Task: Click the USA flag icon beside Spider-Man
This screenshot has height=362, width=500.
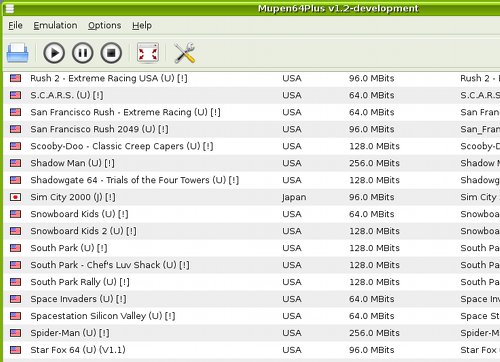Action: tap(15, 333)
